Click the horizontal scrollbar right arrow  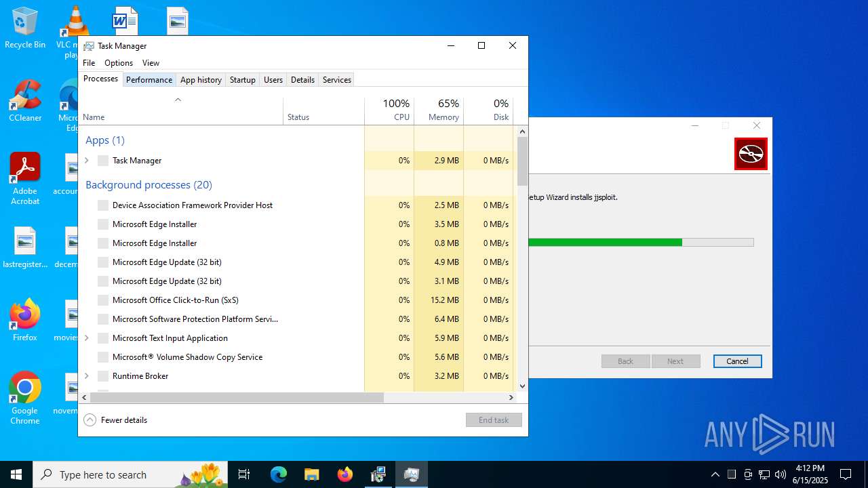[512, 398]
